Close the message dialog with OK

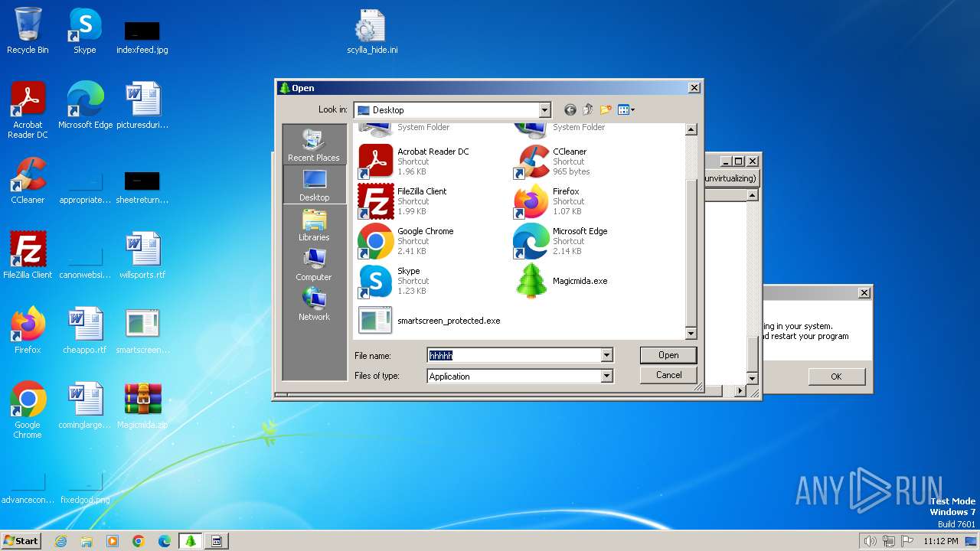tap(836, 377)
